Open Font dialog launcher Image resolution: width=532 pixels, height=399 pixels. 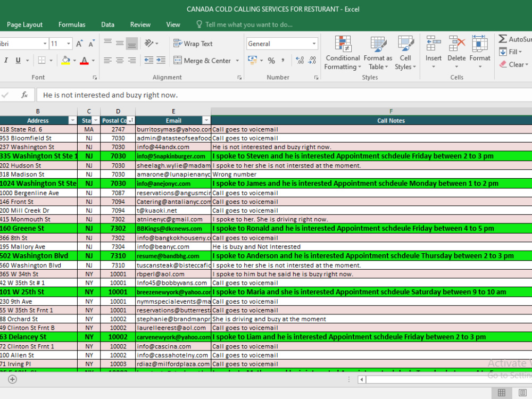[x=95, y=78]
